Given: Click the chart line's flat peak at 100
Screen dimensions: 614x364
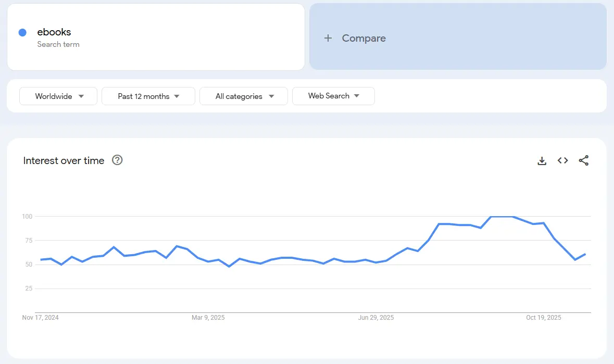Looking at the screenshot, I should pyautogui.click(x=503, y=216).
